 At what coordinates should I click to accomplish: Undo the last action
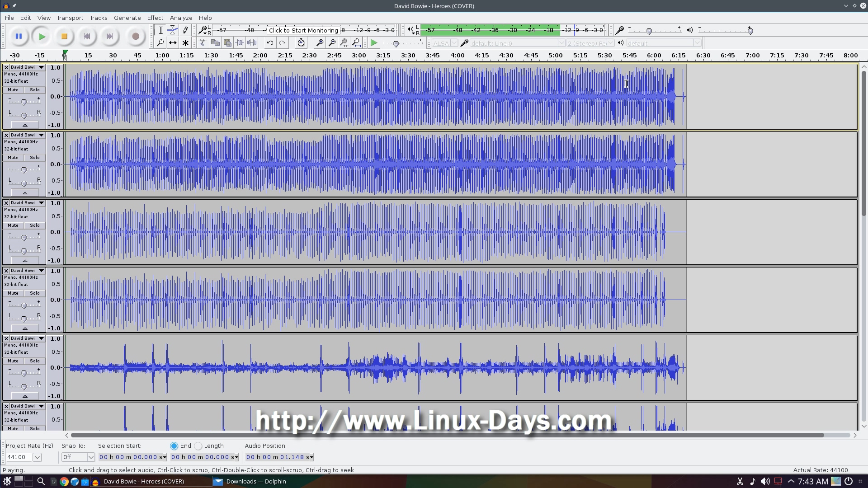(x=270, y=43)
